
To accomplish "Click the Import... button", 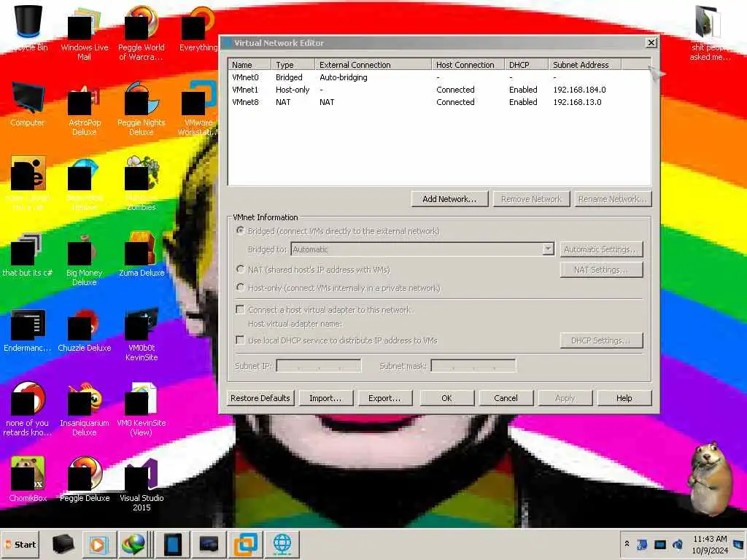I will pyautogui.click(x=326, y=398).
